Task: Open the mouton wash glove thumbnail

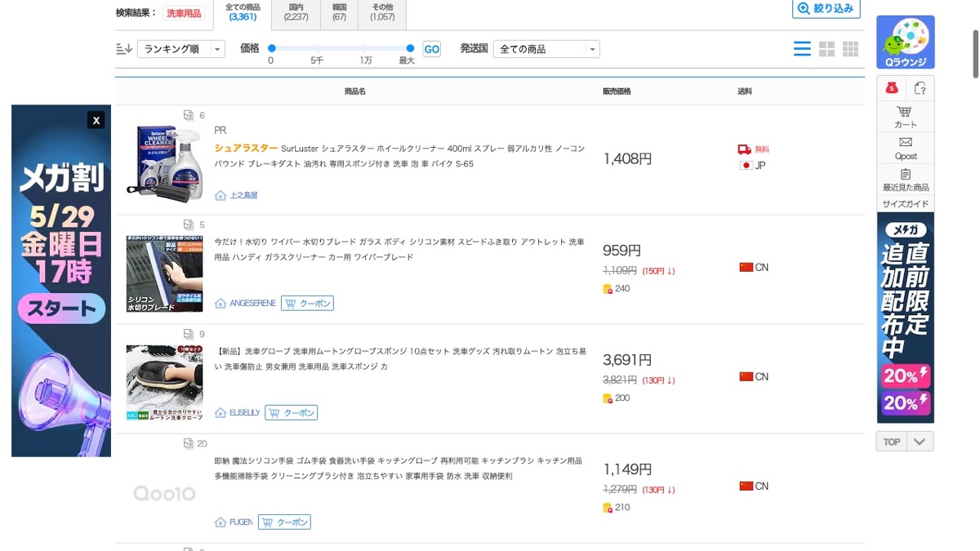Action: point(164,383)
